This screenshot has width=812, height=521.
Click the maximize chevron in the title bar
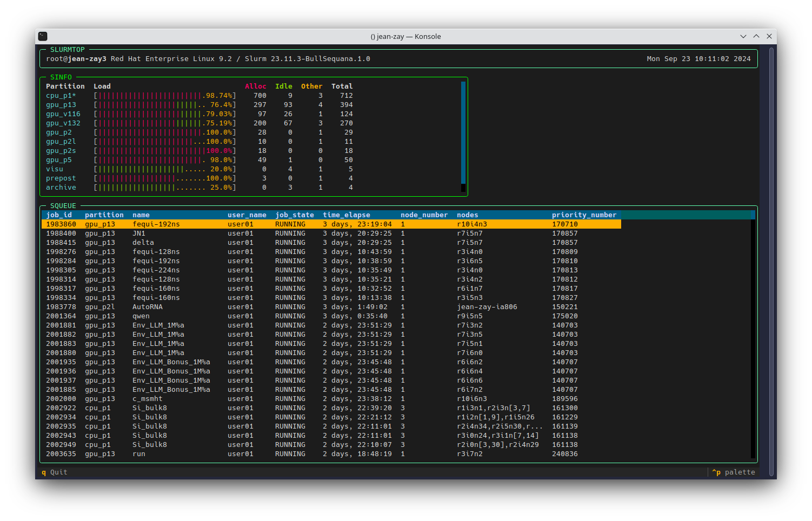pos(756,36)
